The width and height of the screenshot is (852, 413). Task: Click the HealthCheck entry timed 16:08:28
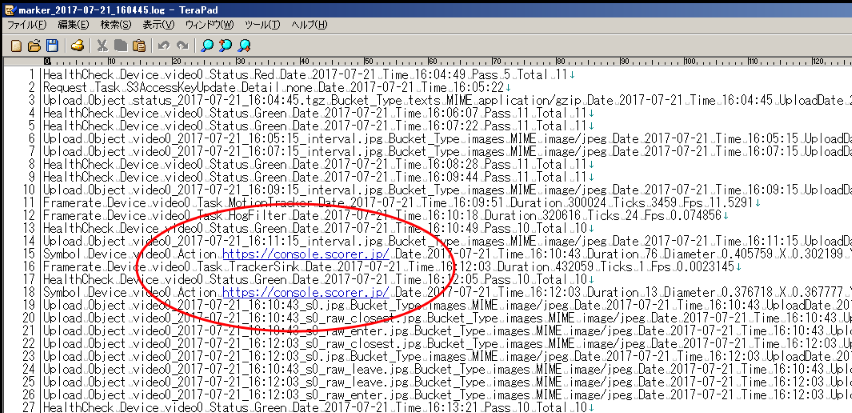[x=318, y=164]
